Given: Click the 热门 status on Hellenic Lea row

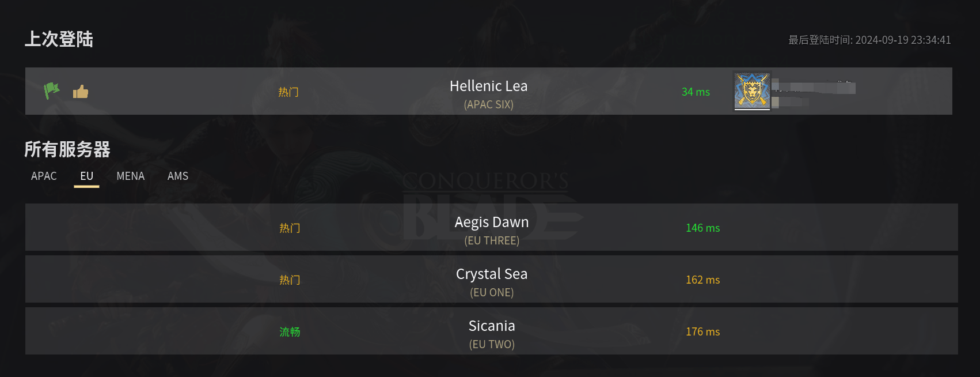Looking at the screenshot, I should (288, 92).
